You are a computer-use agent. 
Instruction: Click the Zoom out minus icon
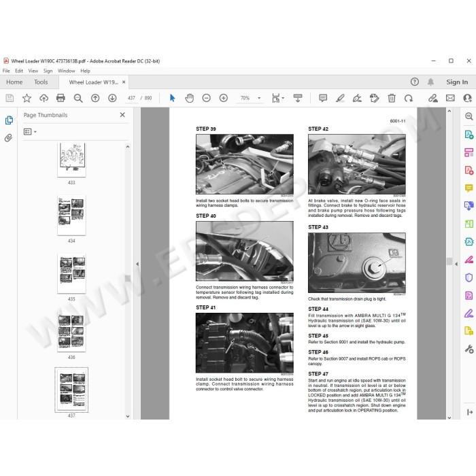pos(207,98)
